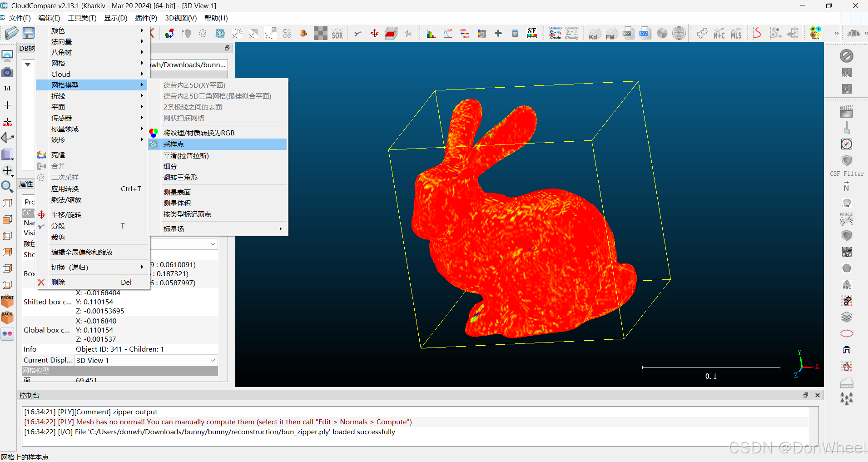The width and height of the screenshot is (868, 462).
Task: Click the histogram bar chart icon
Action: click(x=431, y=34)
